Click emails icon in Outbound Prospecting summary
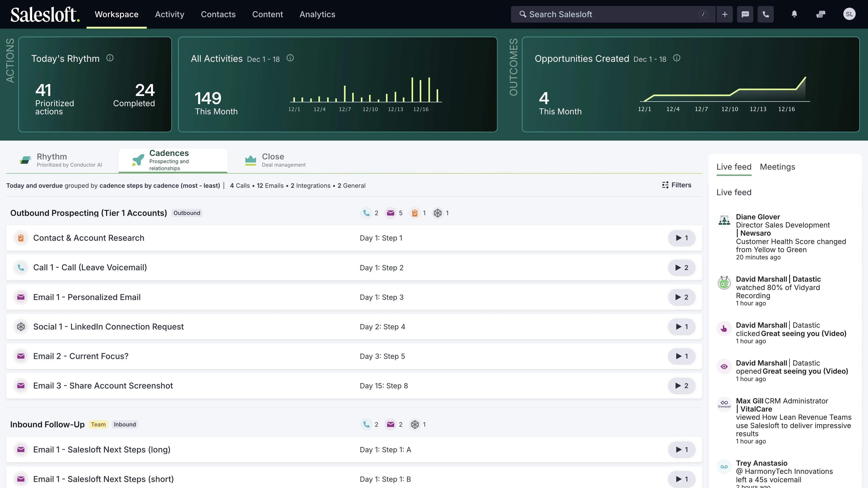 click(x=391, y=213)
